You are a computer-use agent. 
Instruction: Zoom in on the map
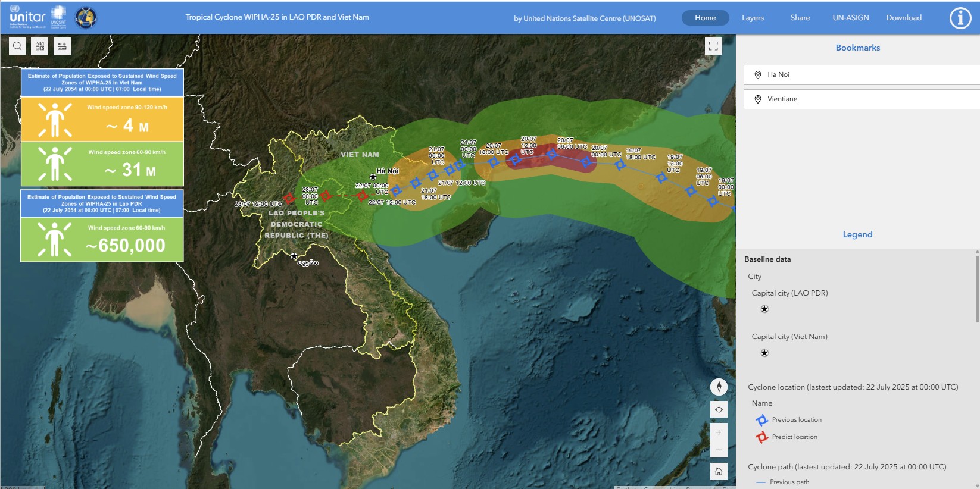[719, 432]
